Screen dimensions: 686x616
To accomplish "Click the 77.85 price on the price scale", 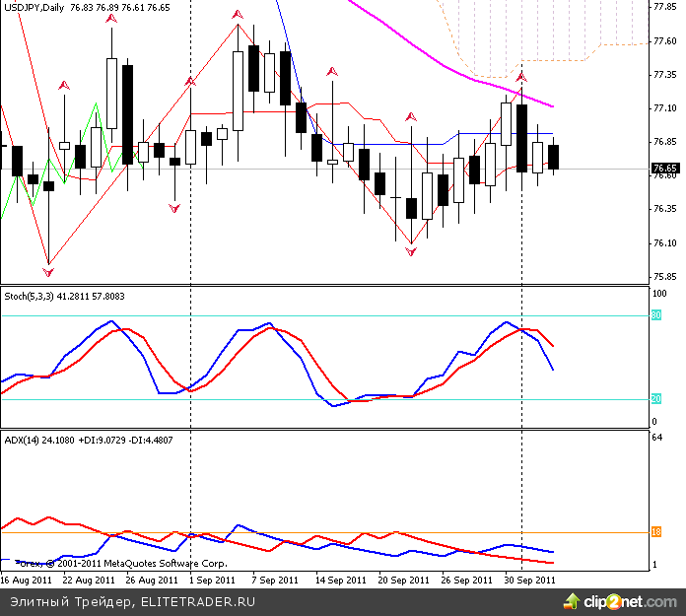I will [x=665, y=7].
